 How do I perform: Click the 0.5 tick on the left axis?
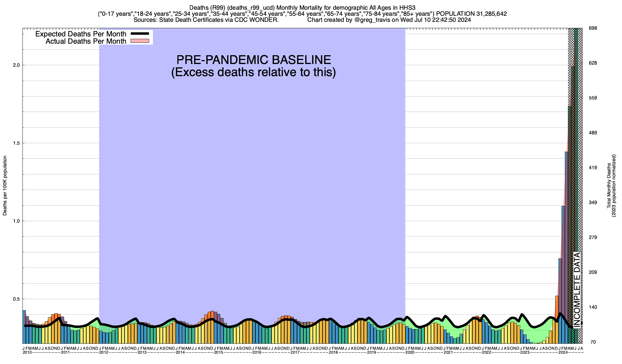point(16,299)
